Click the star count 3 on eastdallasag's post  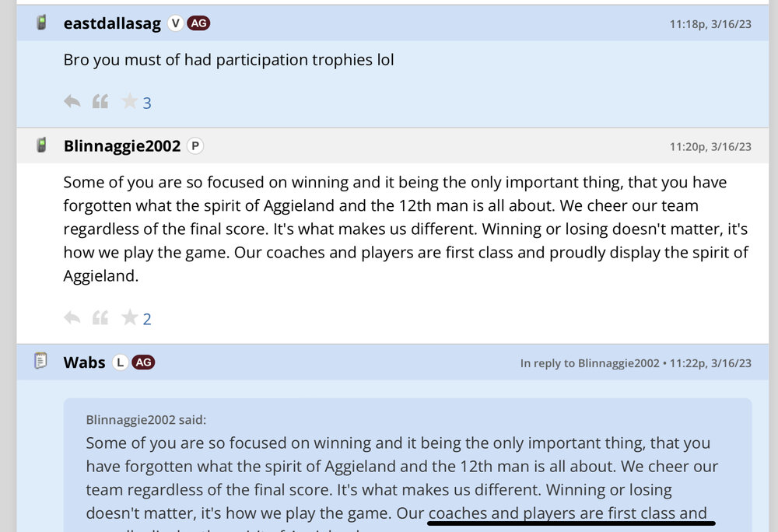[x=147, y=103]
